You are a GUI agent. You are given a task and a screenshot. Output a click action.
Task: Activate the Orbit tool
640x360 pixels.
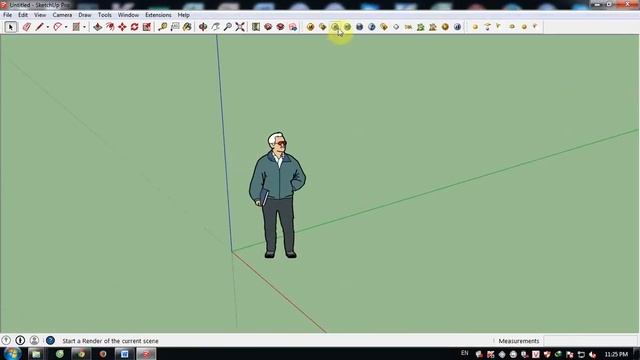coord(203,27)
